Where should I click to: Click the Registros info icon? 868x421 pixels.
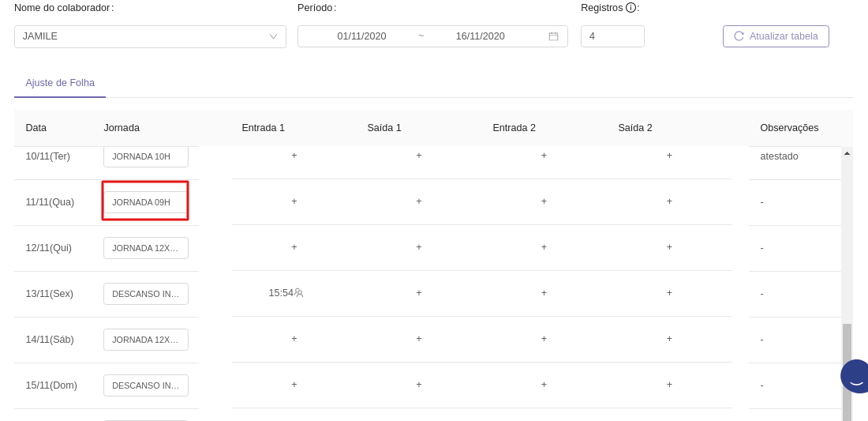630,8
